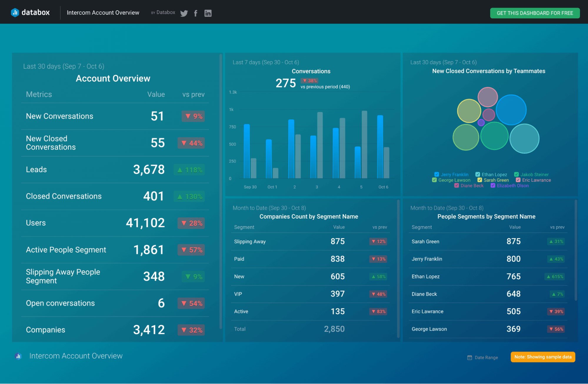This screenshot has height=384, width=588.
Task: Hide Diane Beck from the bubble chart
Action: click(x=457, y=185)
